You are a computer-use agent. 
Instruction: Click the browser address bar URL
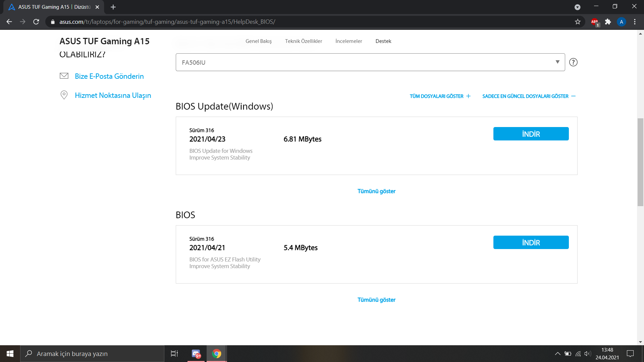(x=167, y=22)
